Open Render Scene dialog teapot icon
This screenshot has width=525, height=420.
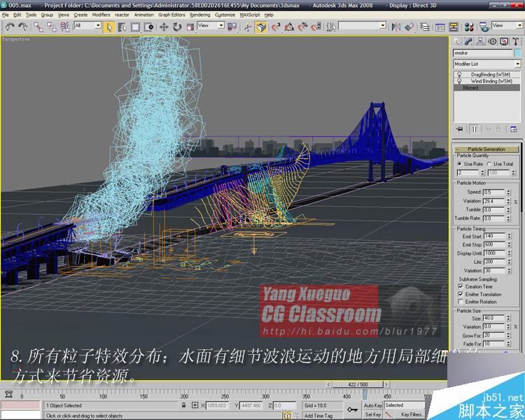point(484,27)
